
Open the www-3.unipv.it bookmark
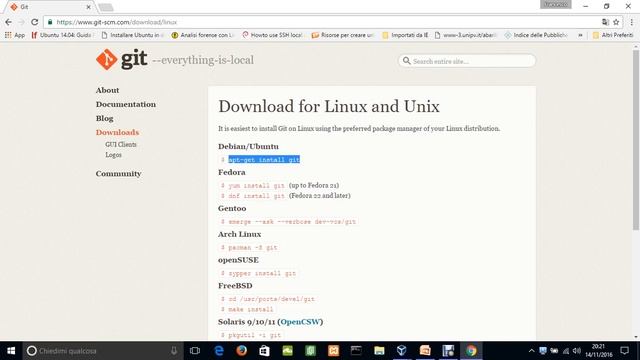pyautogui.click(x=466, y=35)
